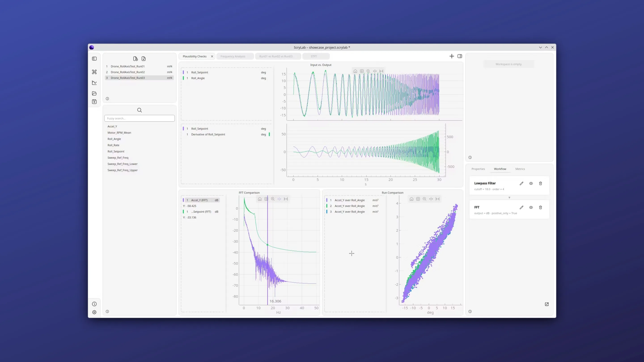644x362 pixels.
Task: Delete the FFT step with trash icon
Action: coord(540,207)
